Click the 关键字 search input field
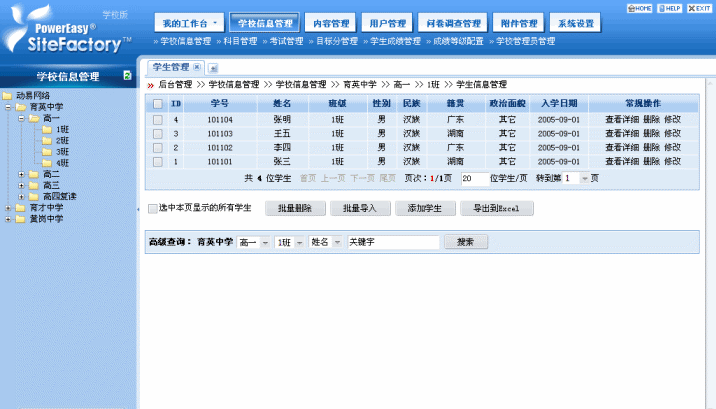Screen dimensions: 716x409 pos(392,243)
